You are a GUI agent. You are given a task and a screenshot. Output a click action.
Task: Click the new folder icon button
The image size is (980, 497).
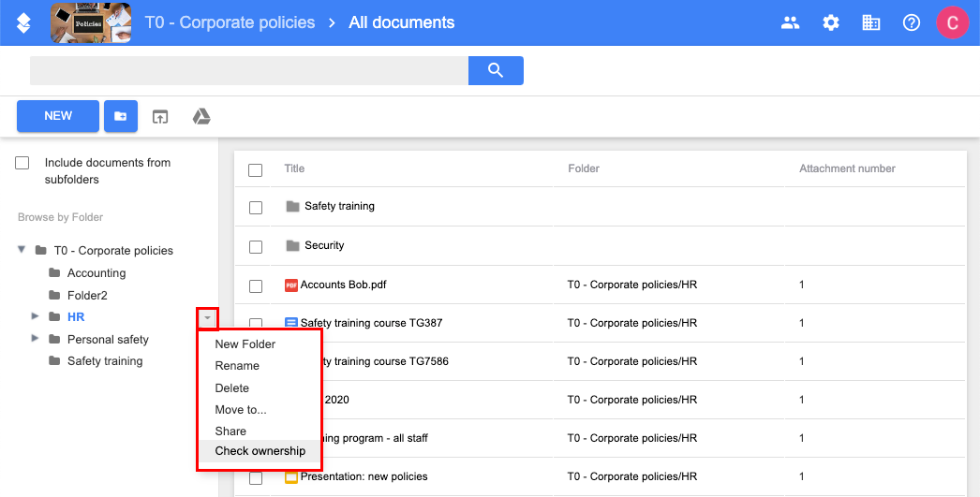coord(121,116)
